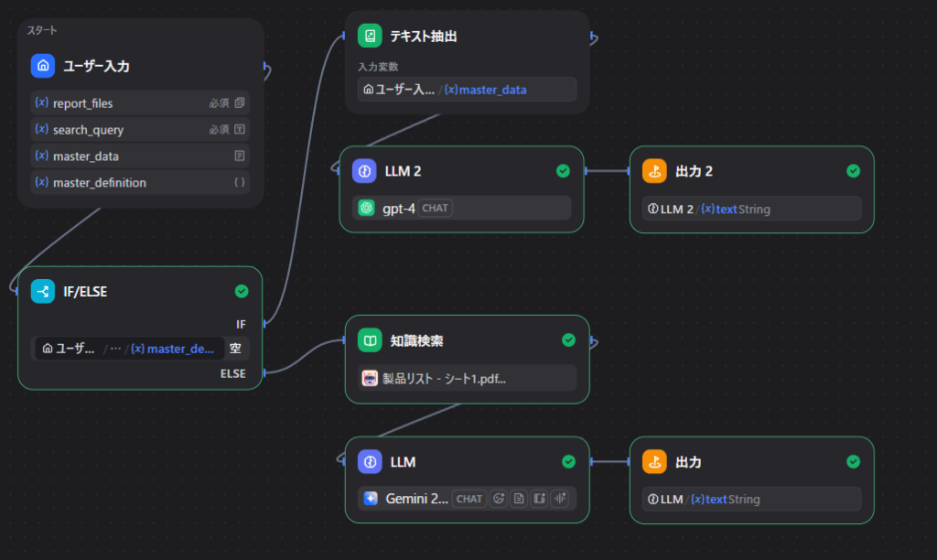Click the green checkmark on 出力 2 node

click(853, 171)
